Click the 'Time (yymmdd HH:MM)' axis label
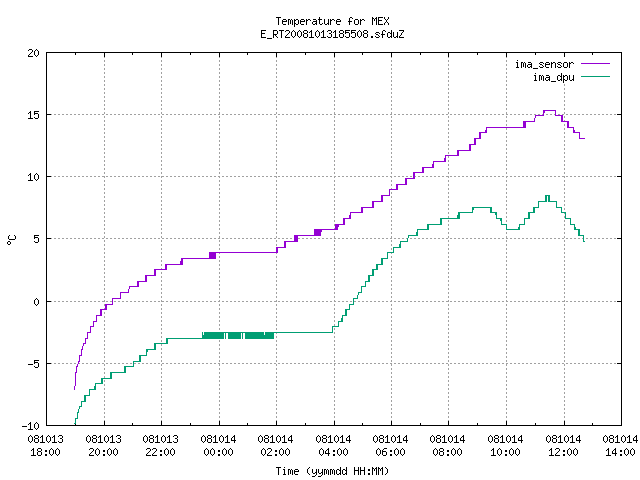This screenshot has width=640, height=480. pyautogui.click(x=332, y=471)
